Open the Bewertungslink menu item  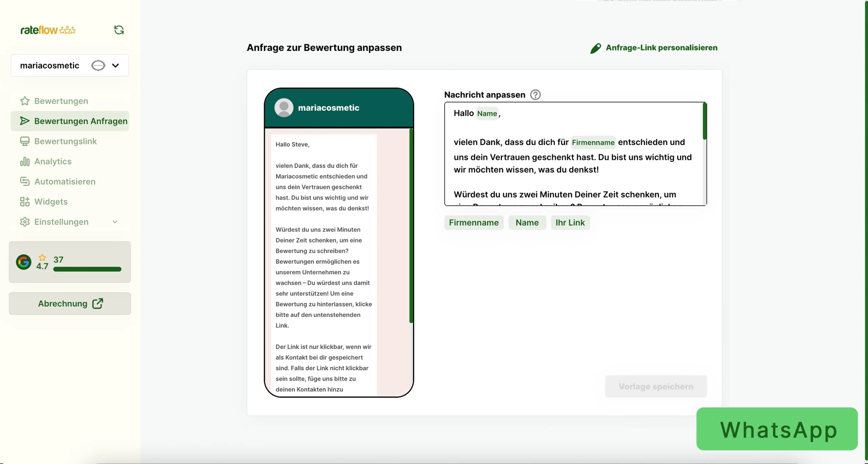[65, 141]
